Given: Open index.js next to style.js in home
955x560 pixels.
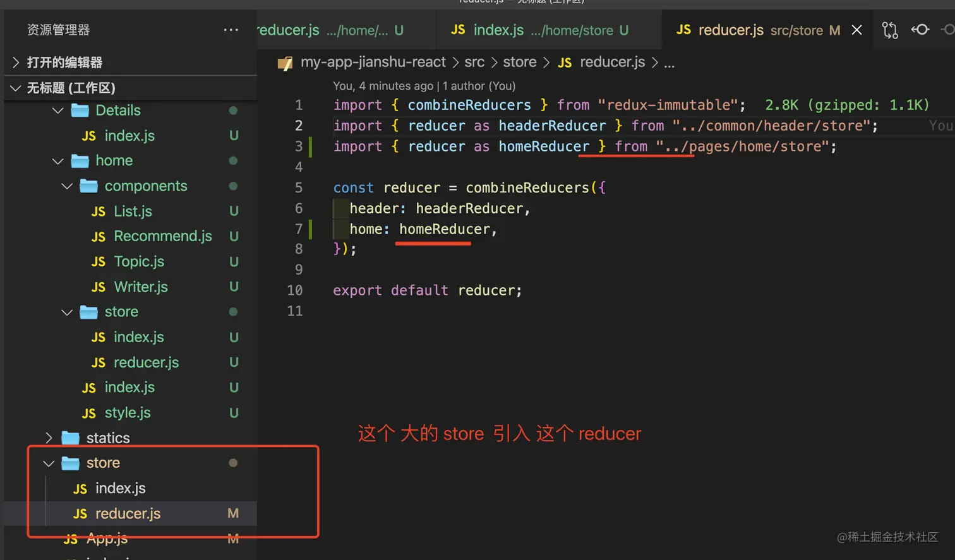Looking at the screenshot, I should pos(129,388).
